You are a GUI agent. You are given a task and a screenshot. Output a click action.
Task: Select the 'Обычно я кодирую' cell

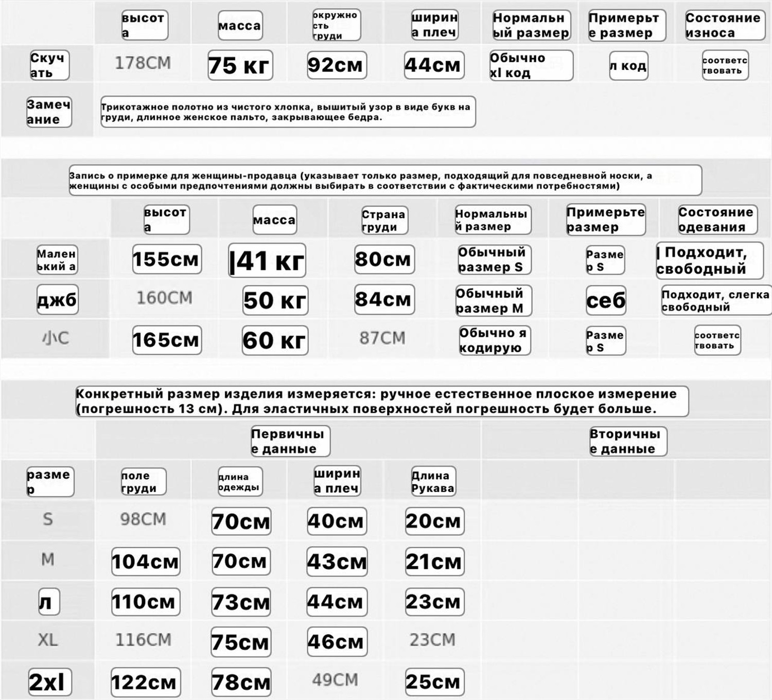(495, 340)
